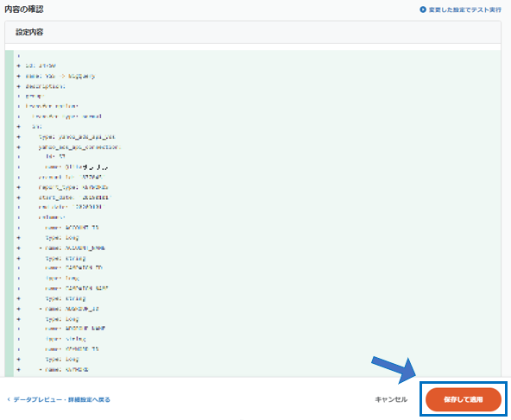Click plus marker beside report_type line
The image size is (511, 420).
(19, 187)
